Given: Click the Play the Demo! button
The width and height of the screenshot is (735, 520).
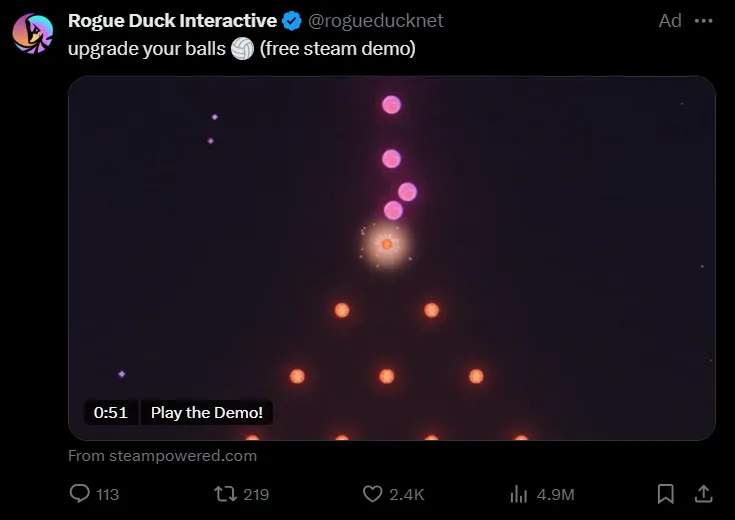Looking at the screenshot, I should pyautogui.click(x=207, y=412).
